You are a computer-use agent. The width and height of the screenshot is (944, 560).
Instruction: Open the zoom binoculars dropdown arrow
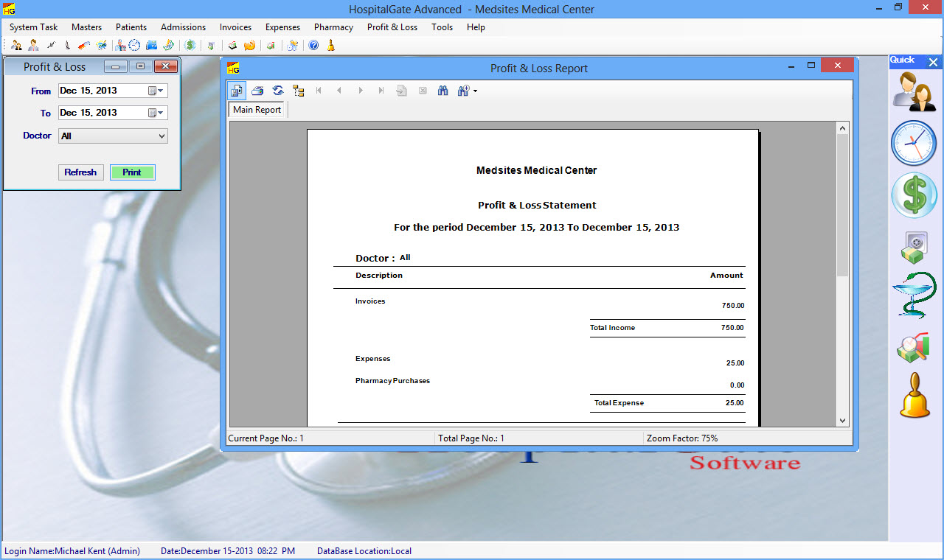point(475,91)
